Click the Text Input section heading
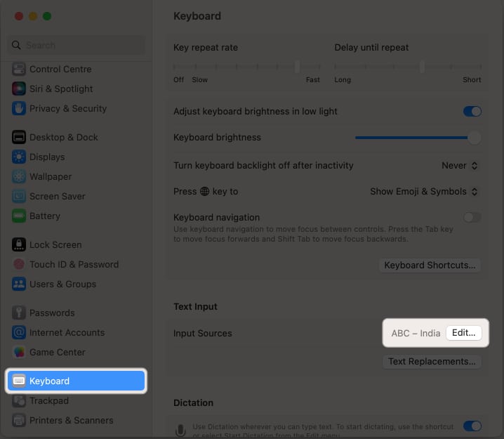 tap(195, 307)
